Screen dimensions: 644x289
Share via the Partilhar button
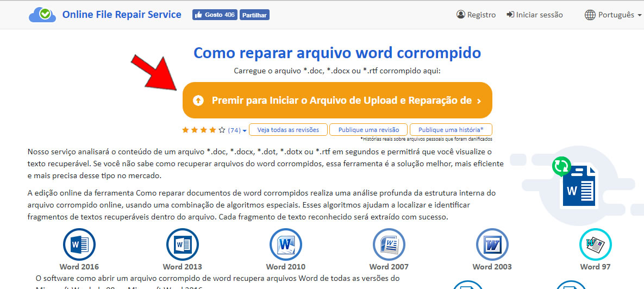pos(255,15)
